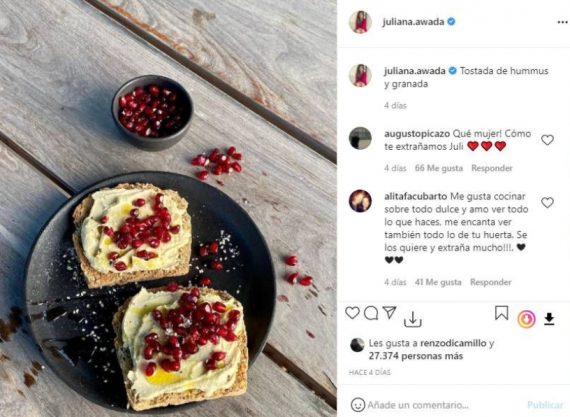
Task: Share post via paper plane icon
Action: pos(389,312)
